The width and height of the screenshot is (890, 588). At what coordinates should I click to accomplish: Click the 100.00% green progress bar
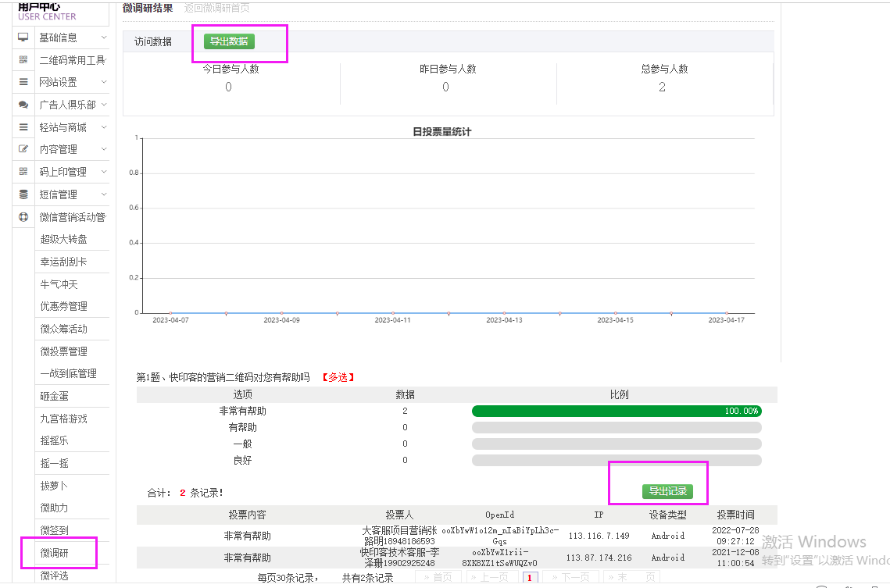click(x=617, y=411)
